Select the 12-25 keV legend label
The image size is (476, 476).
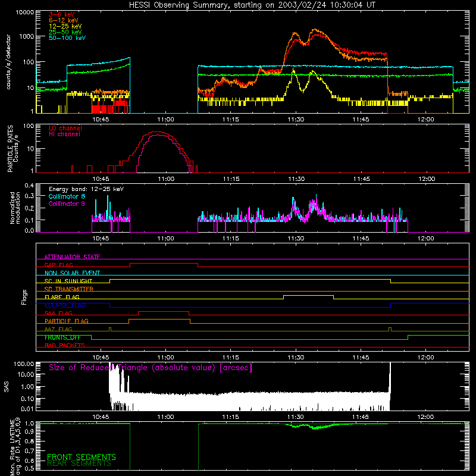[65, 26]
